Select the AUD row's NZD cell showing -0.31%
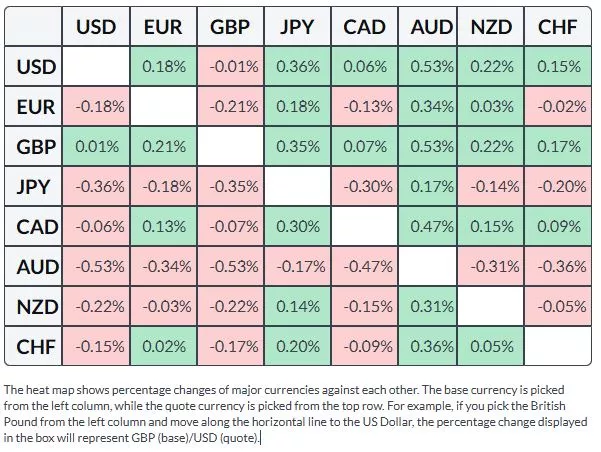The image size is (601, 452). pyautogui.click(x=492, y=266)
